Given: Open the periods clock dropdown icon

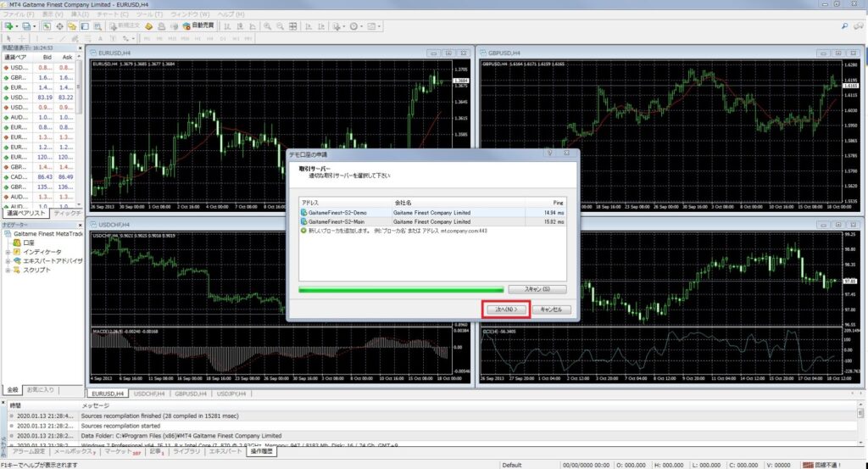Looking at the screenshot, I should [355, 26].
